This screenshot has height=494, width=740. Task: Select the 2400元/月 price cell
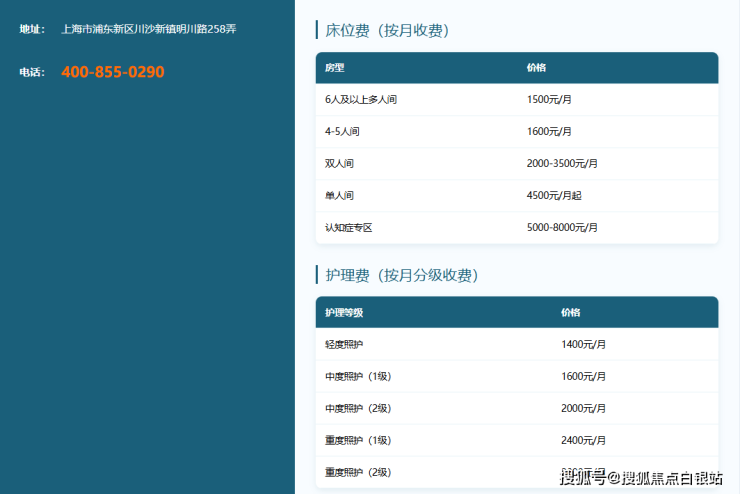point(584,441)
